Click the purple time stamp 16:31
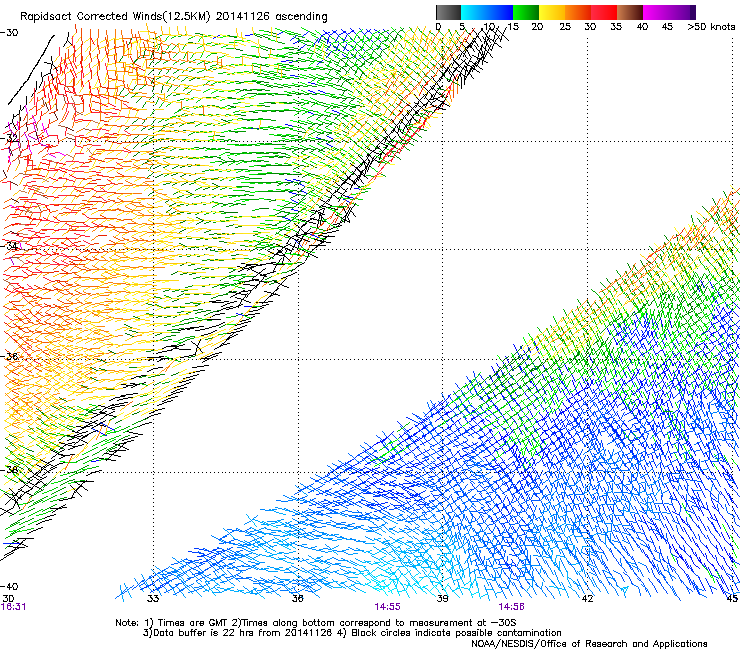The height and width of the screenshot is (650, 740). click(13, 607)
